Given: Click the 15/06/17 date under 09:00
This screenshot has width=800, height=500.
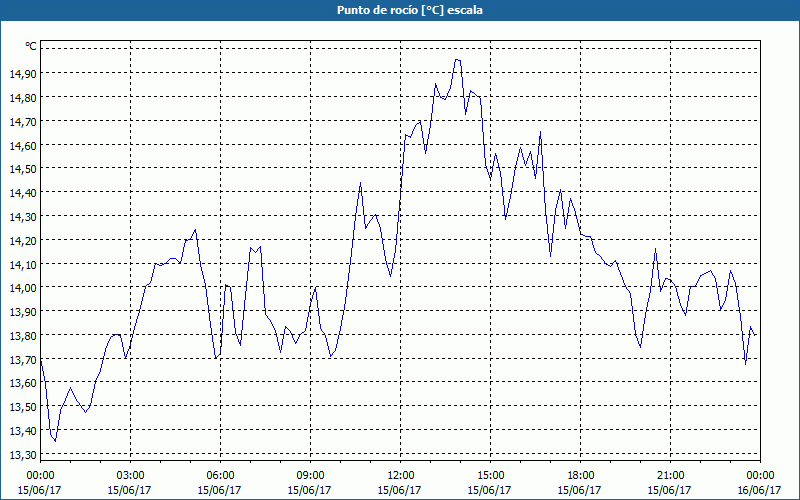Looking at the screenshot, I should click(x=309, y=490).
